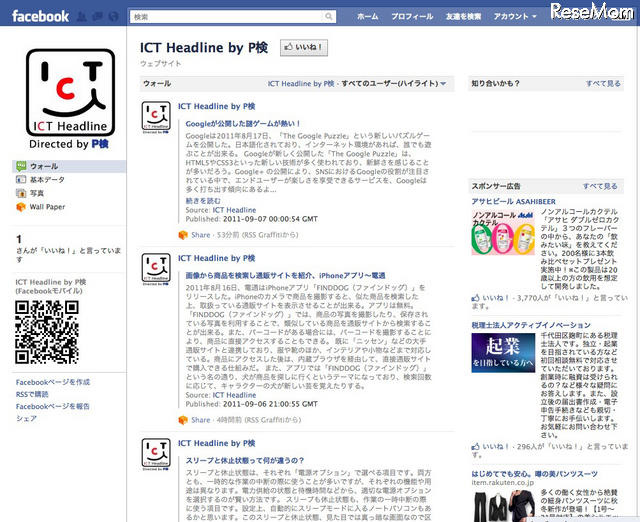Open Facebookページを報告 link
The width and height of the screenshot is (640, 522).
pos(52,406)
